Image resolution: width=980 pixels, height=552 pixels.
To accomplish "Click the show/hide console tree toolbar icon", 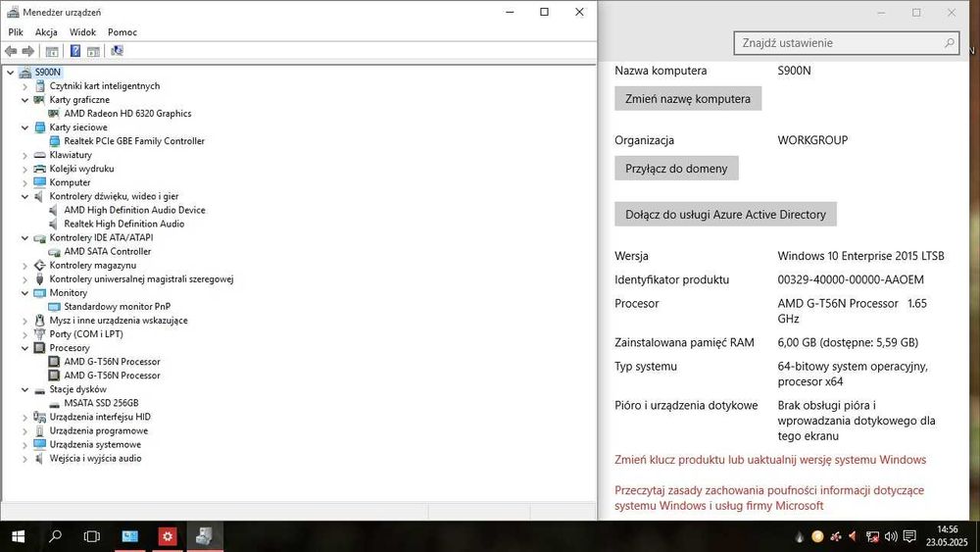I will point(52,51).
